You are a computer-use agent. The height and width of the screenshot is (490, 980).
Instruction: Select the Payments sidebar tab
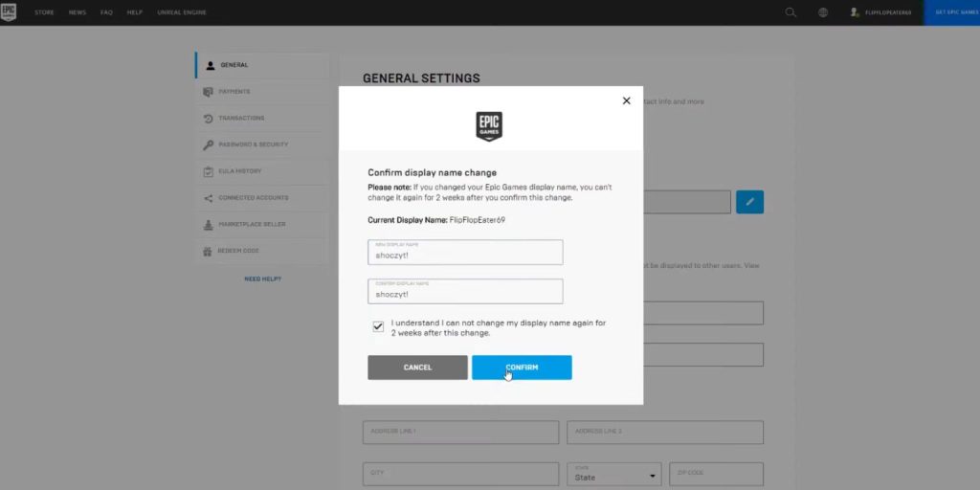(262, 92)
